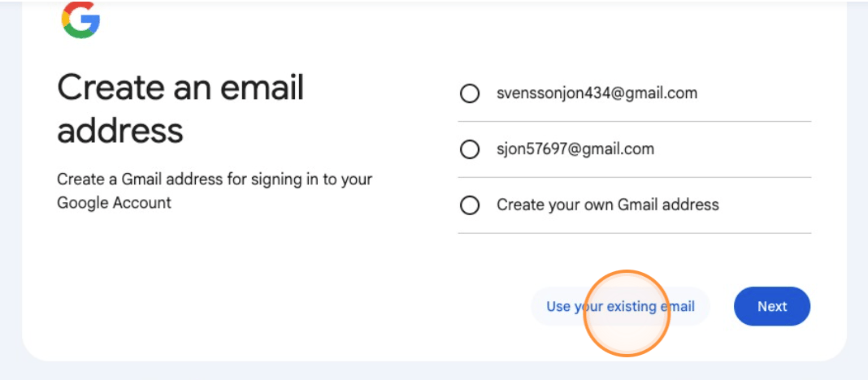Image resolution: width=868 pixels, height=380 pixels.
Task: Click the divider line below svenssonjon434@gmail.com
Action: (x=634, y=122)
